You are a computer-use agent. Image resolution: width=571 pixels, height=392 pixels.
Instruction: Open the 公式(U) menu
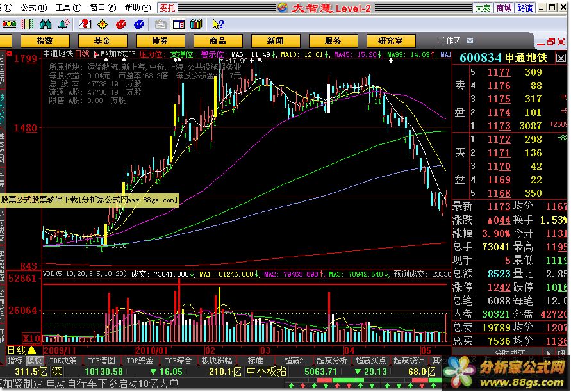pos(34,7)
